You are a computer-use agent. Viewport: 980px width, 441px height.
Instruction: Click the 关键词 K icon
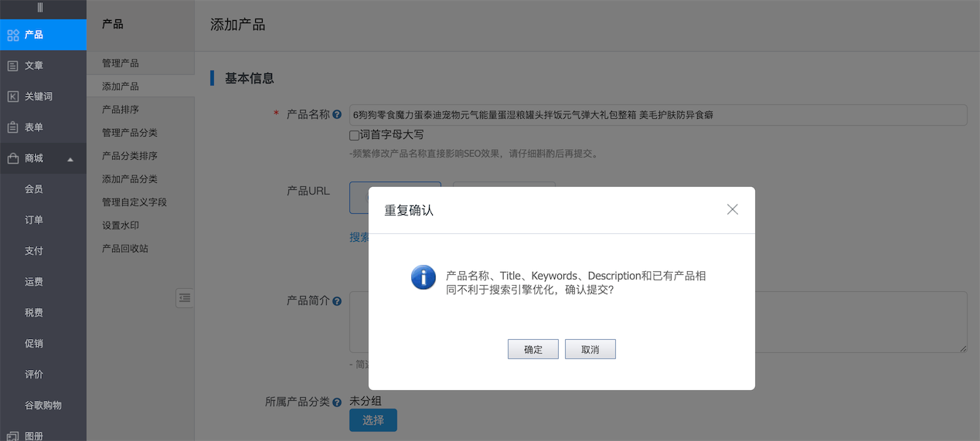click(12, 97)
